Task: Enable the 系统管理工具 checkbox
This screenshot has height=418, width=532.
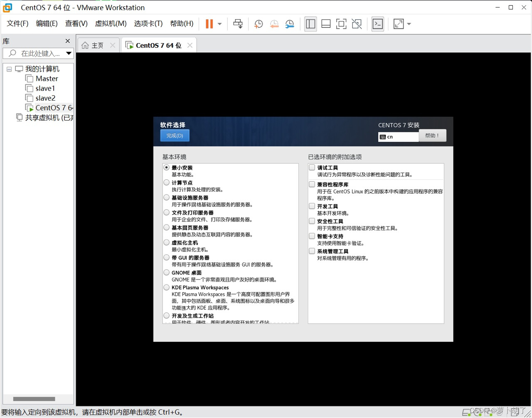Action: tap(312, 251)
